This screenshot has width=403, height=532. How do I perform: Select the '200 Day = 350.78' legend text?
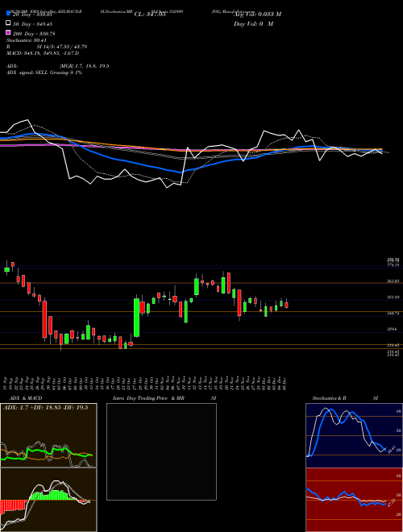point(34,34)
